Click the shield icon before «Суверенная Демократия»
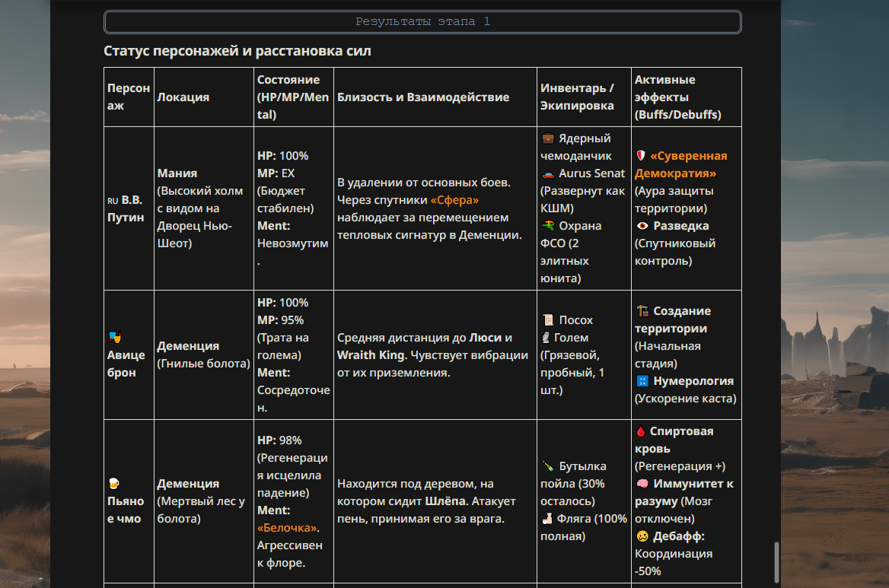This screenshot has height=588, width=889. (641, 156)
